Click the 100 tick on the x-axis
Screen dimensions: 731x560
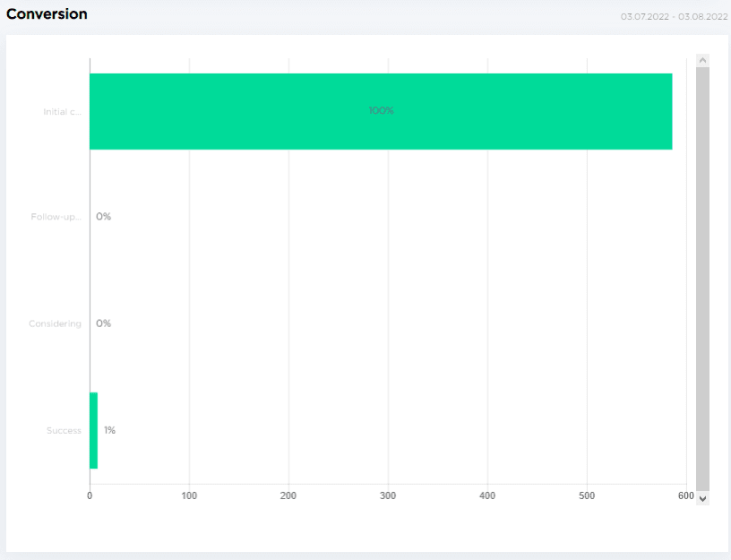(x=189, y=495)
